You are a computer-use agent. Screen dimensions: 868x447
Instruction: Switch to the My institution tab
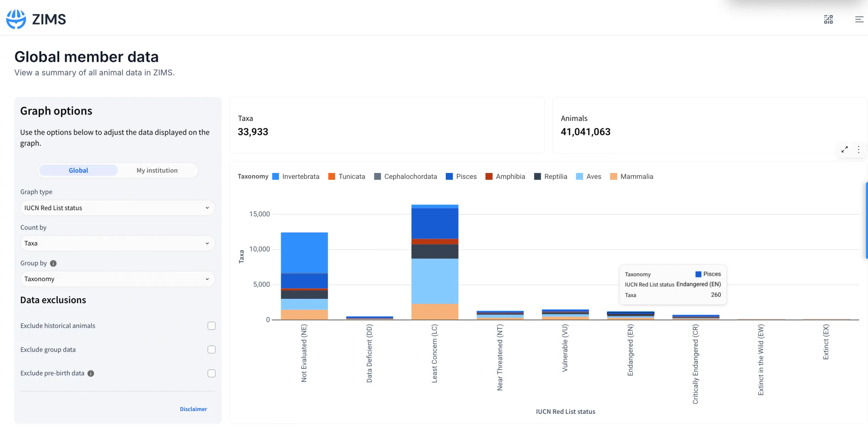[x=157, y=170]
